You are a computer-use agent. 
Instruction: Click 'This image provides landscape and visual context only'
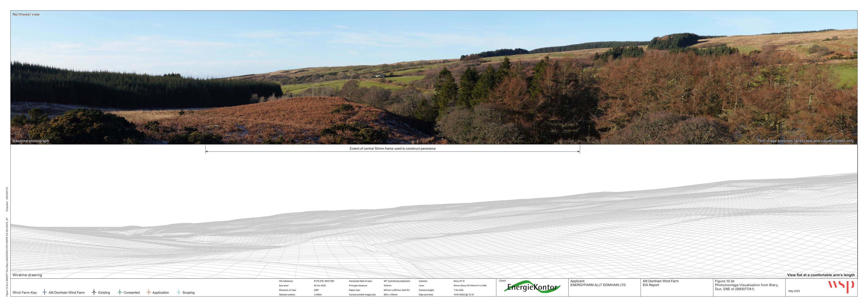(x=806, y=141)
